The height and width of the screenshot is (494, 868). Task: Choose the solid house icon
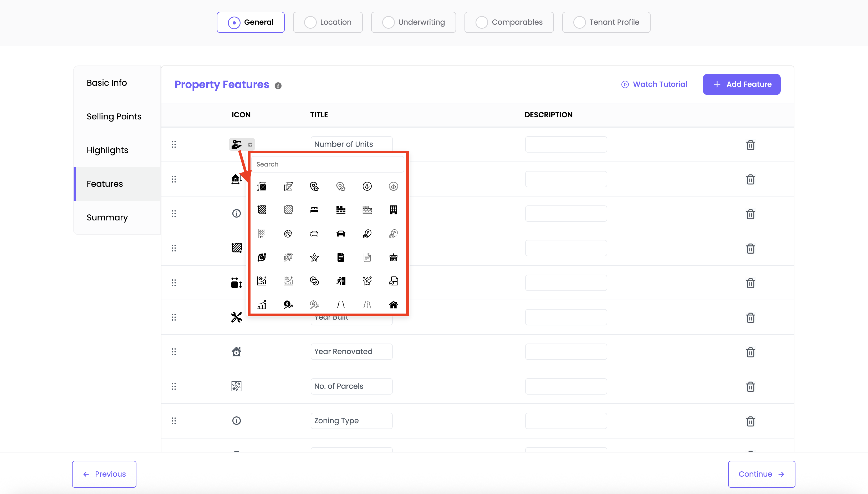[393, 305]
